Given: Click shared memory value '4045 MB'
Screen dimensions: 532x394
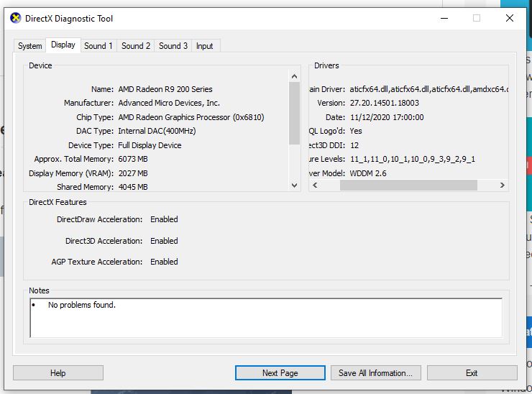Looking at the screenshot, I should coord(133,187).
